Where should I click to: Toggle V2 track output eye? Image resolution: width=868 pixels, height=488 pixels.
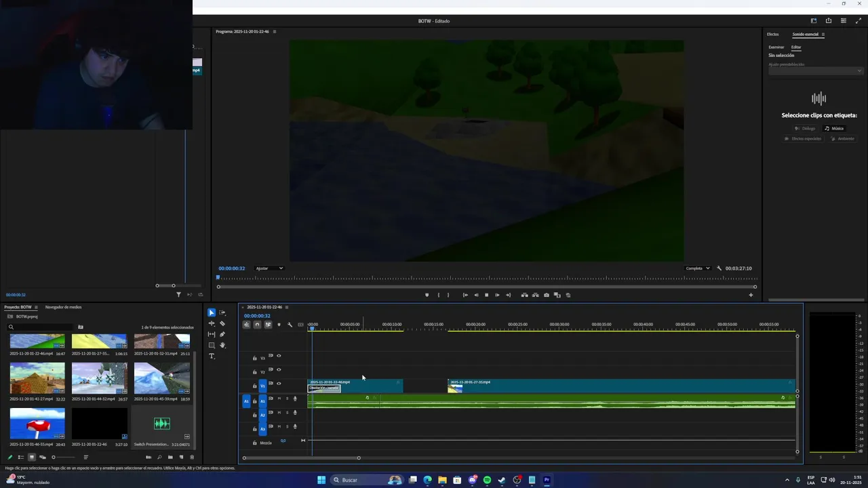279,369
